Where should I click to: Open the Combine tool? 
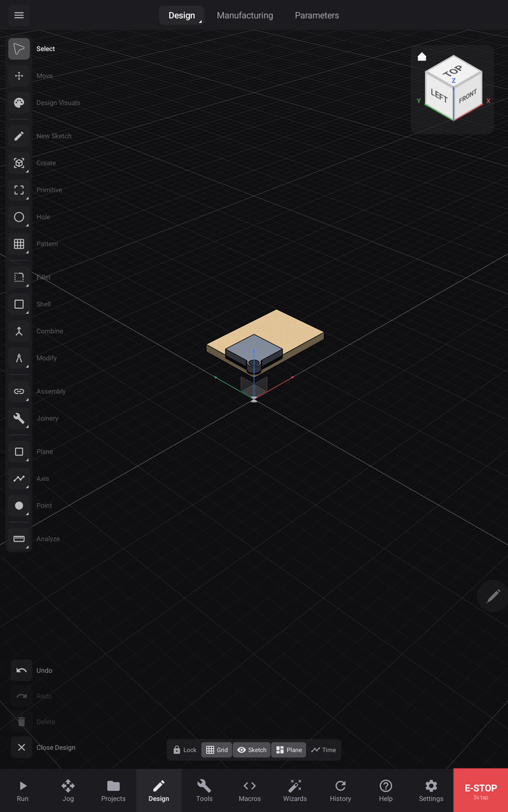[19, 331]
